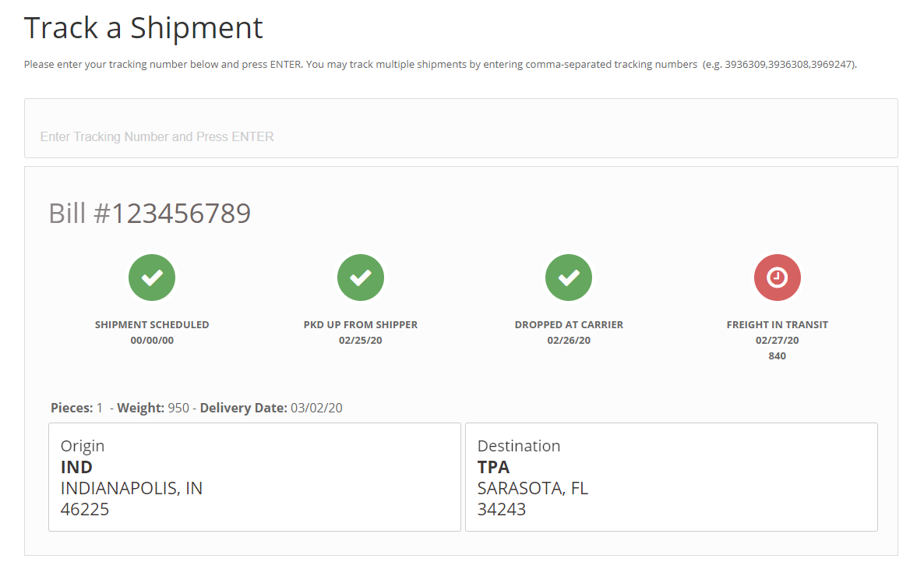The height and width of the screenshot is (573, 924).
Task: Click the 00/00/00 scheduled date
Action: [152, 340]
